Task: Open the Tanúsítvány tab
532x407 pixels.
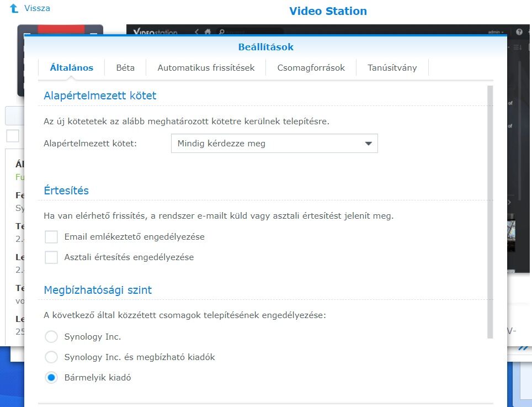Action: click(392, 68)
